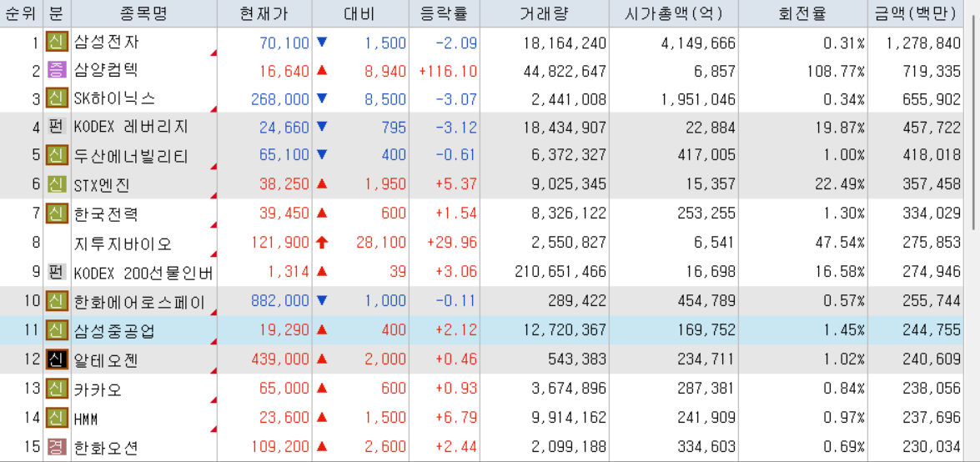Click the red up arrow in 한화오션 row
The image size is (980, 462).
point(322,446)
